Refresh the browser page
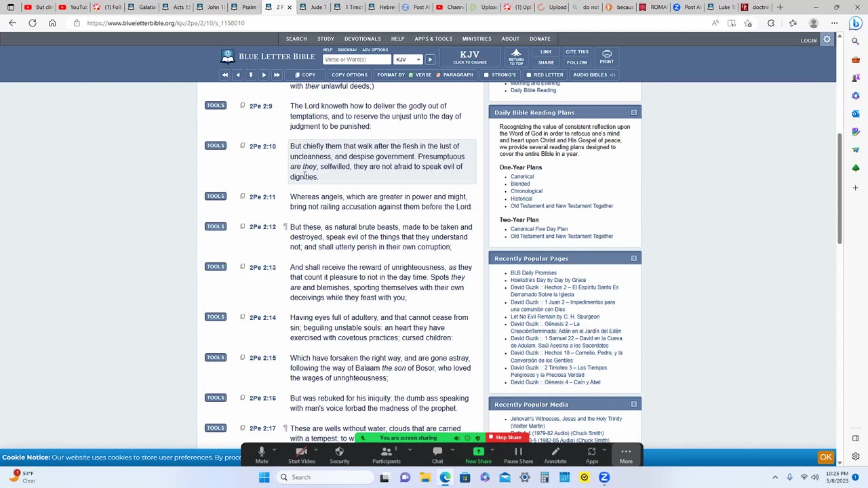Viewport: 868px width, 488px height. click(32, 23)
